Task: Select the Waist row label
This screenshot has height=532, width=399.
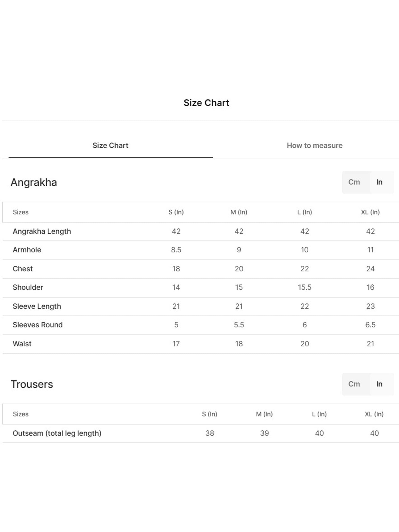Action: click(x=22, y=344)
